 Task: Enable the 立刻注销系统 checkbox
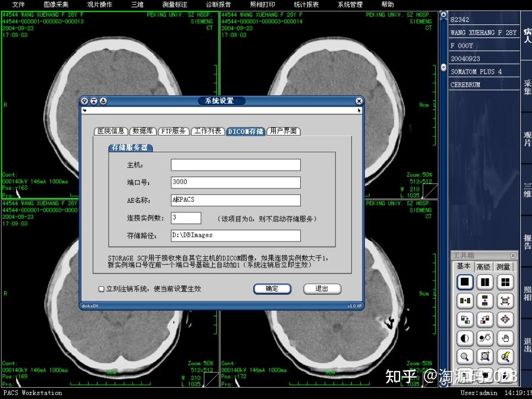pyautogui.click(x=102, y=288)
